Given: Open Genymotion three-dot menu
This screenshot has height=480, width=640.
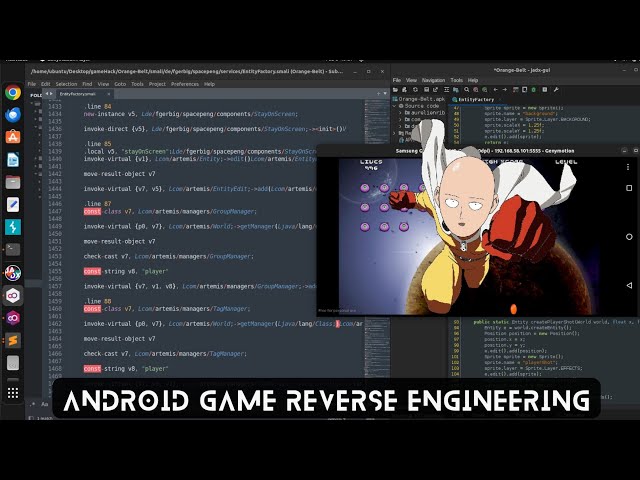Looking at the screenshot, I should point(628,167).
